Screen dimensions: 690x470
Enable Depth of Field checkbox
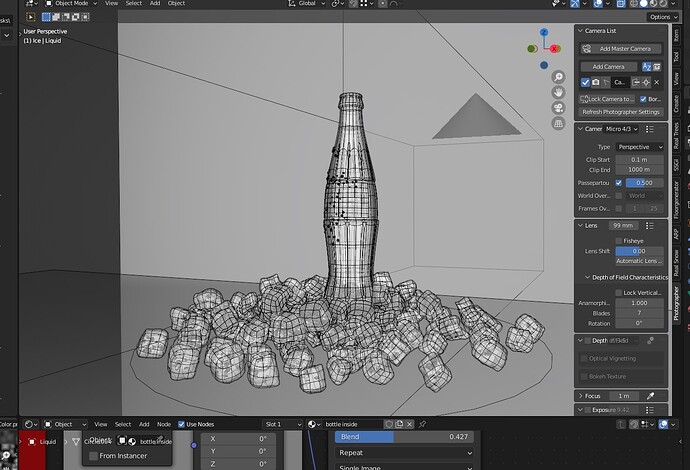(587, 341)
